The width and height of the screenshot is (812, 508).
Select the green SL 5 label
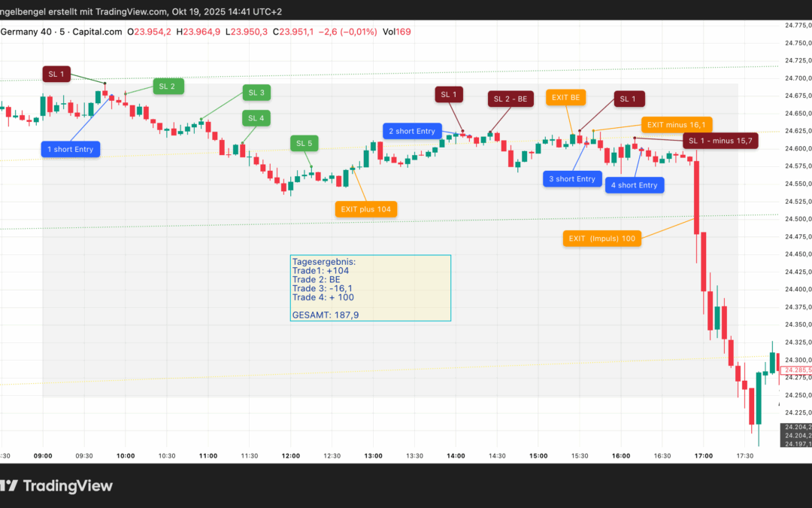(x=304, y=143)
